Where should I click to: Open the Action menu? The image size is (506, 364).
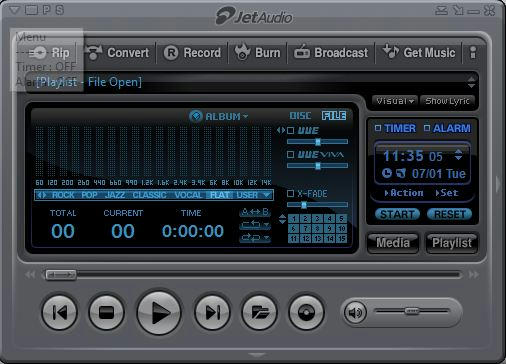click(x=404, y=193)
